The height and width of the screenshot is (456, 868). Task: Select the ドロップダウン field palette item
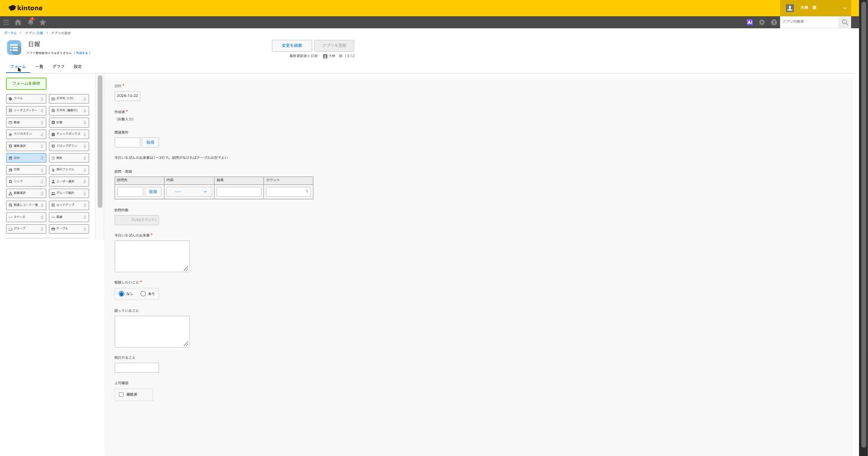click(69, 146)
